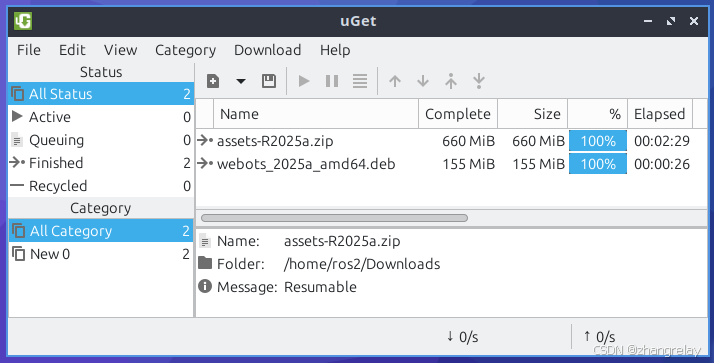The image size is (714, 363).
Task: Open the Help menu
Action: pos(335,50)
